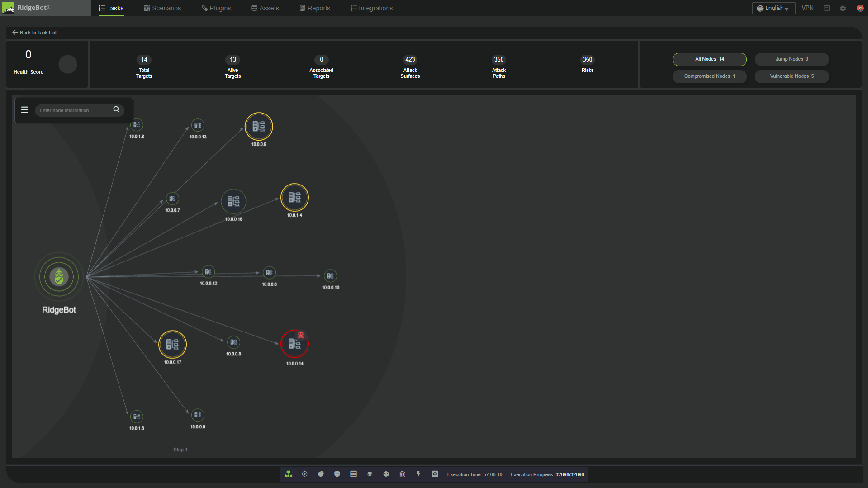
Task: Click the cube icon in bottom toolbar
Action: 386,474
